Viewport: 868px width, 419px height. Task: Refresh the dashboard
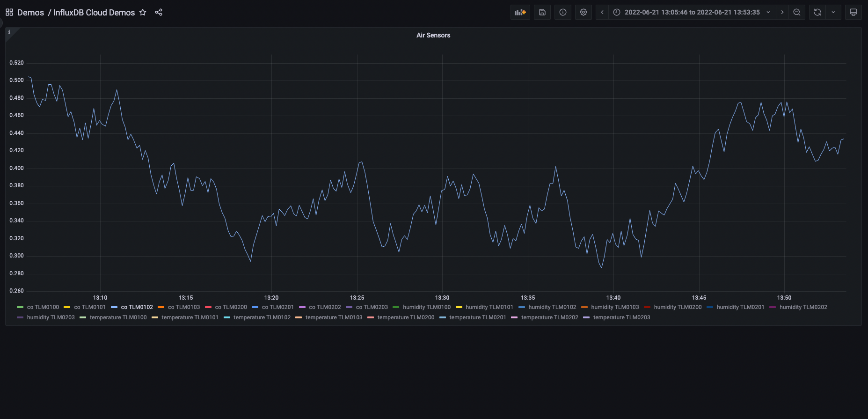pyautogui.click(x=817, y=13)
